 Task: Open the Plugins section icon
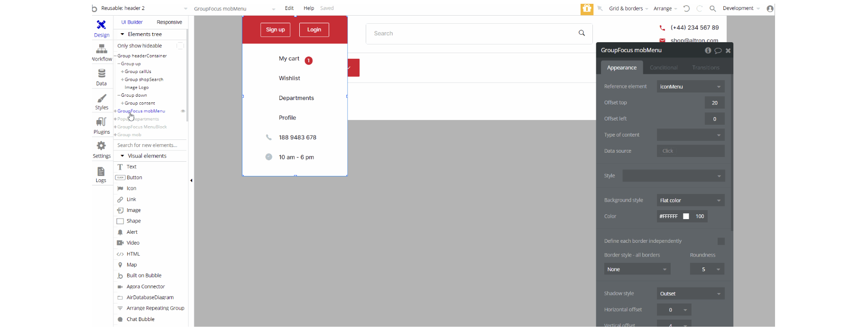[102, 122]
